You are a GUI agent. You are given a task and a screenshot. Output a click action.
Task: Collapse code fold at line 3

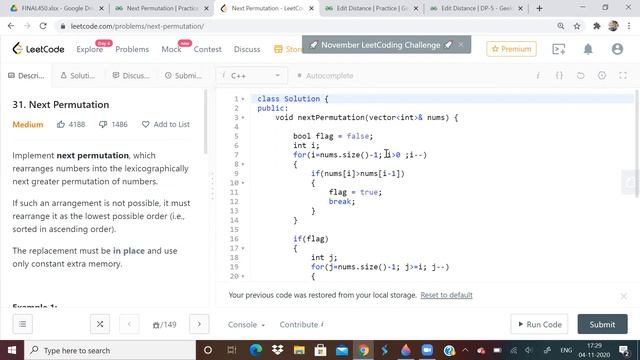point(243,118)
